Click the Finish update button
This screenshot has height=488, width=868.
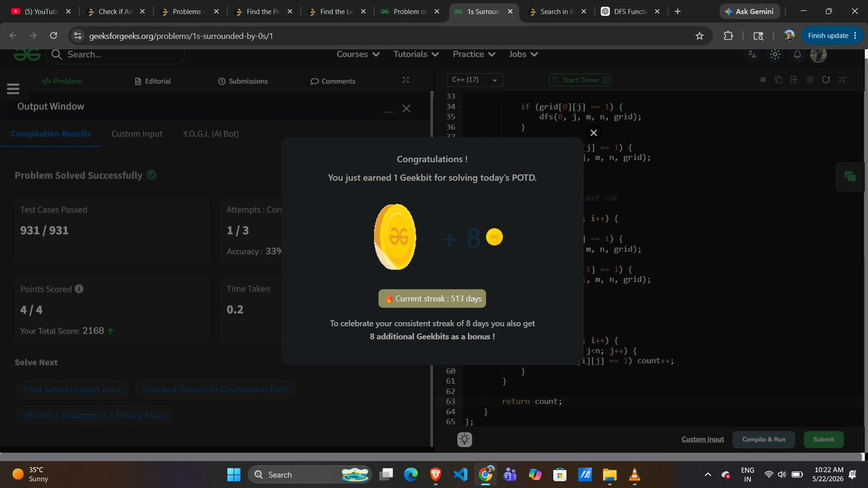point(833,35)
